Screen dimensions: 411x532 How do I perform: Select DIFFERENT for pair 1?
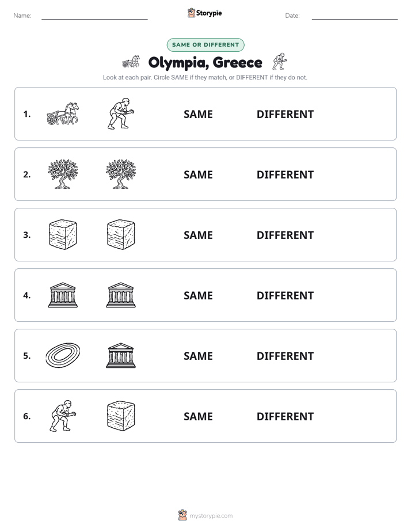point(285,115)
